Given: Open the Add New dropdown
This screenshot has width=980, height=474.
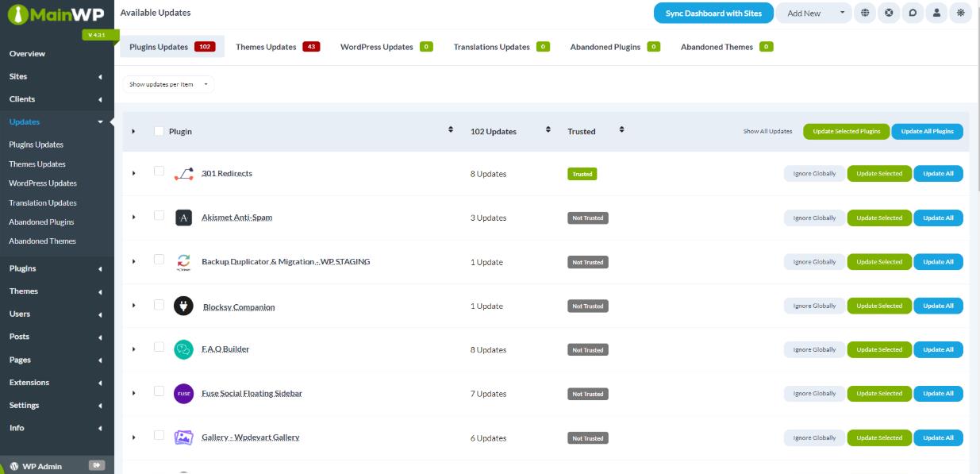Looking at the screenshot, I should coord(814,13).
